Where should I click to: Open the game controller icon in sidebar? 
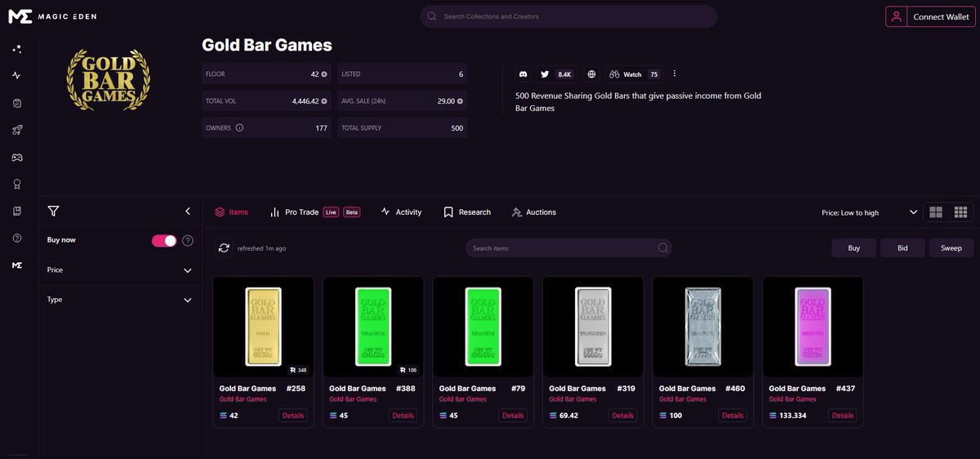click(x=16, y=157)
